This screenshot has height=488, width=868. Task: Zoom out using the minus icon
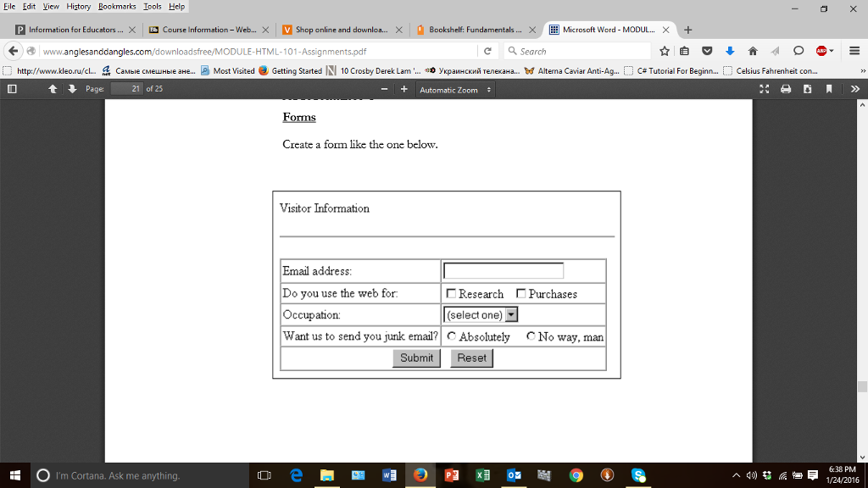(x=384, y=89)
